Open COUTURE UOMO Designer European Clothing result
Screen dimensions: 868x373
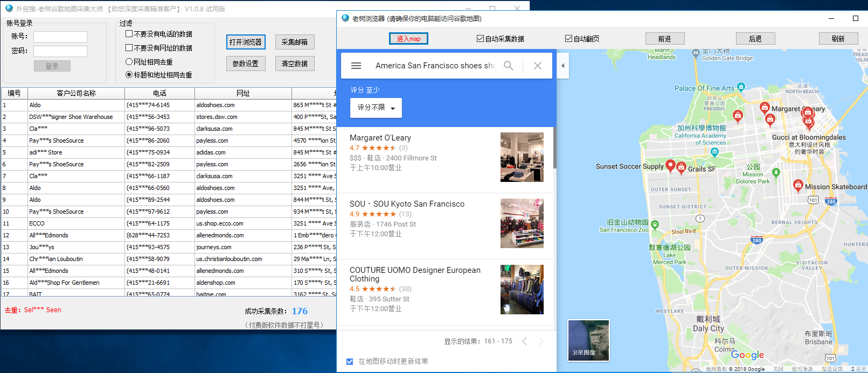415,275
